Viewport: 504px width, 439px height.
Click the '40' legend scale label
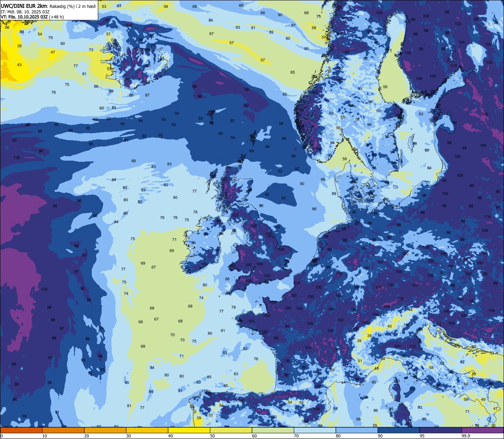[x=170, y=436]
